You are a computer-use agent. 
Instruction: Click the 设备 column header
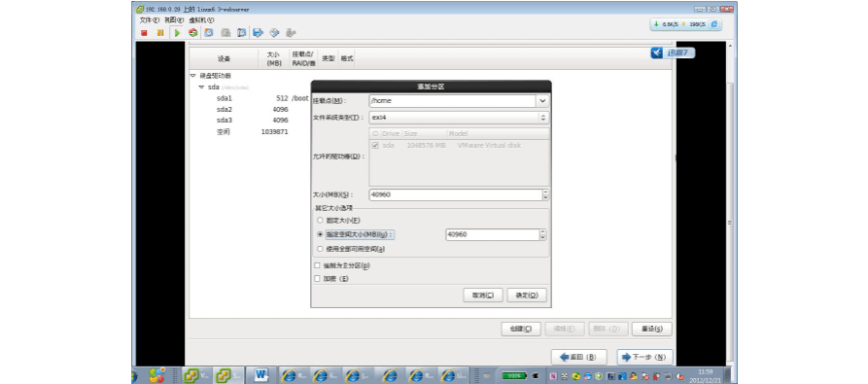[x=224, y=58]
